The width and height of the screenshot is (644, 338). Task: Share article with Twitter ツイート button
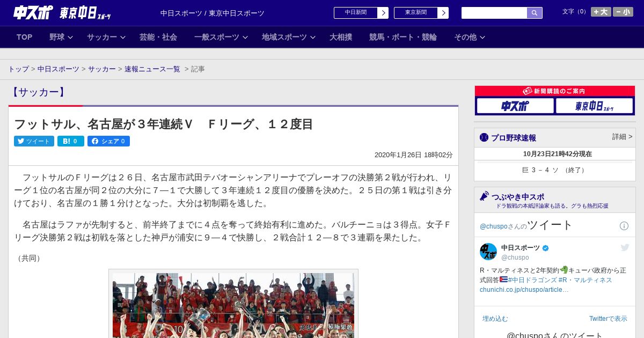[x=34, y=141]
